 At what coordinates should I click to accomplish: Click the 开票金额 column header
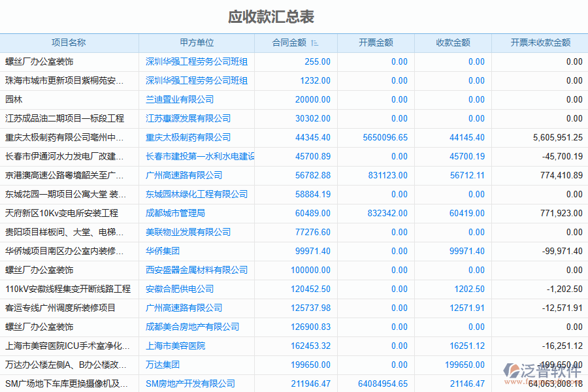tap(376, 42)
